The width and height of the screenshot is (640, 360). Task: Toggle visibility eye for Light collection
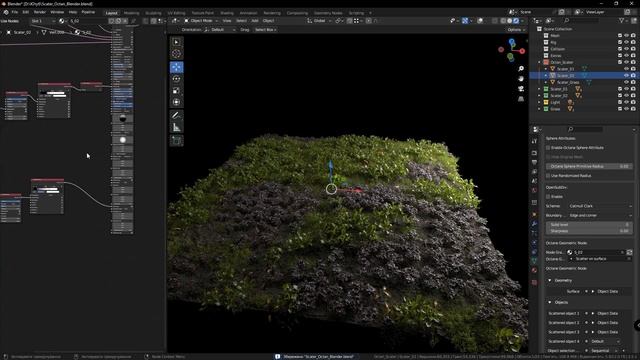pos(627,102)
